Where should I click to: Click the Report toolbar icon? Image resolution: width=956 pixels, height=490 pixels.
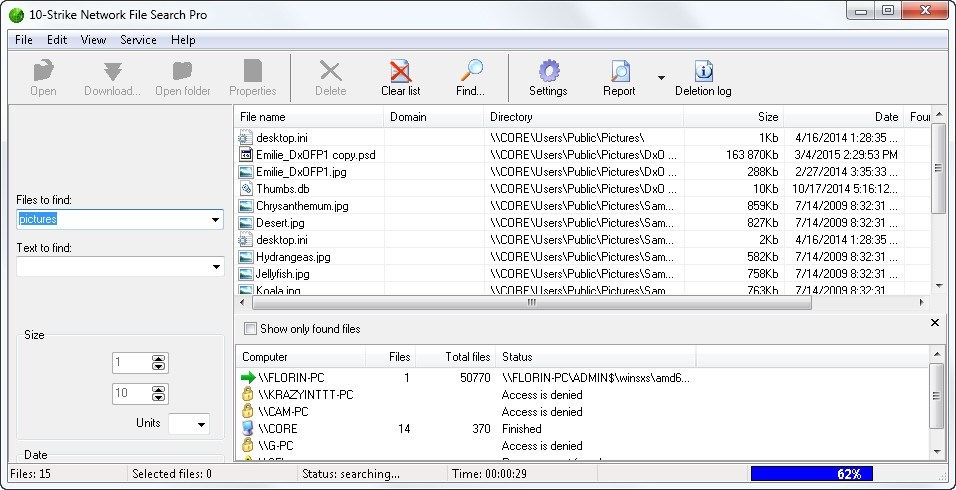coord(620,71)
